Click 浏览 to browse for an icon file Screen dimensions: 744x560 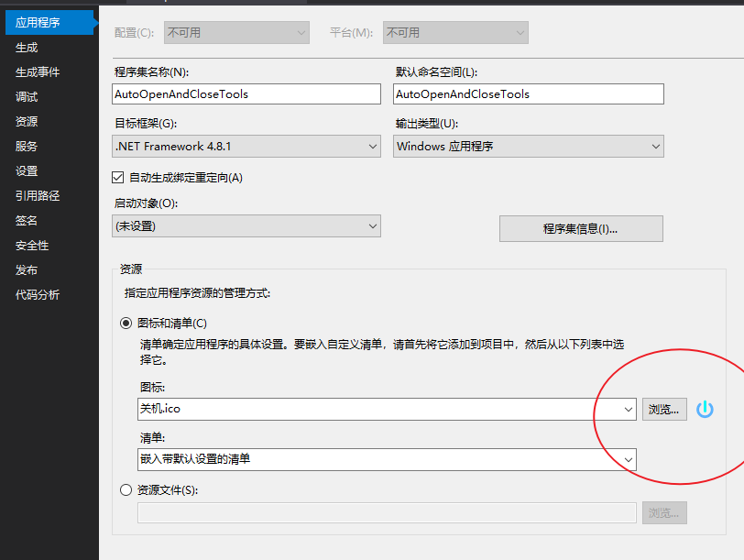pos(664,409)
